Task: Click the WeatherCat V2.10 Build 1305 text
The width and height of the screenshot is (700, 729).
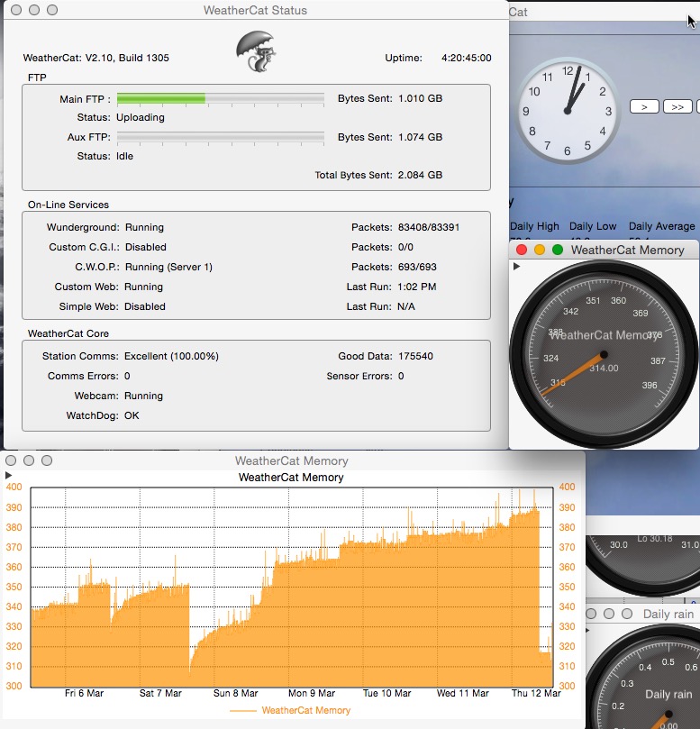Action: (96, 58)
